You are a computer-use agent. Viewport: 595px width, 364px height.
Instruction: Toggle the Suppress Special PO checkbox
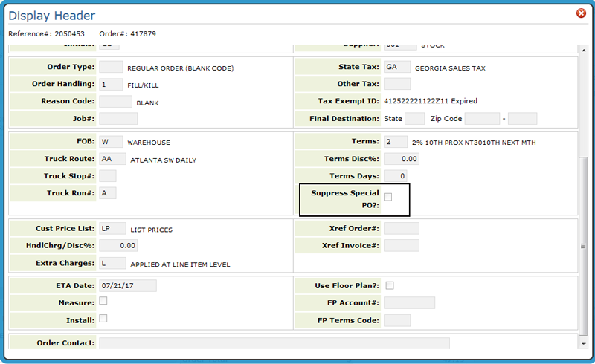(x=387, y=197)
